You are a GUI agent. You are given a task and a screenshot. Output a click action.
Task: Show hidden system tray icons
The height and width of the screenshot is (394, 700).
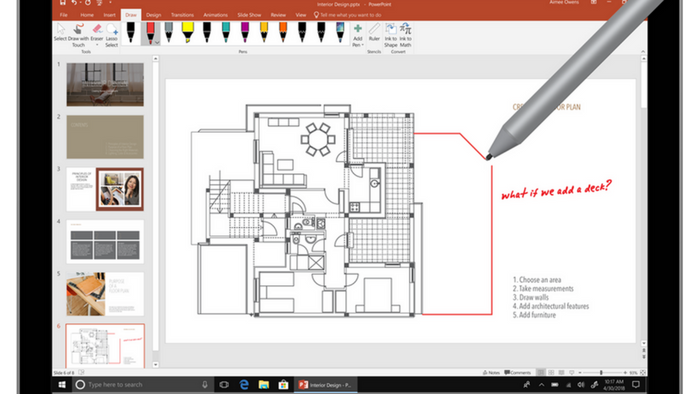(542, 385)
